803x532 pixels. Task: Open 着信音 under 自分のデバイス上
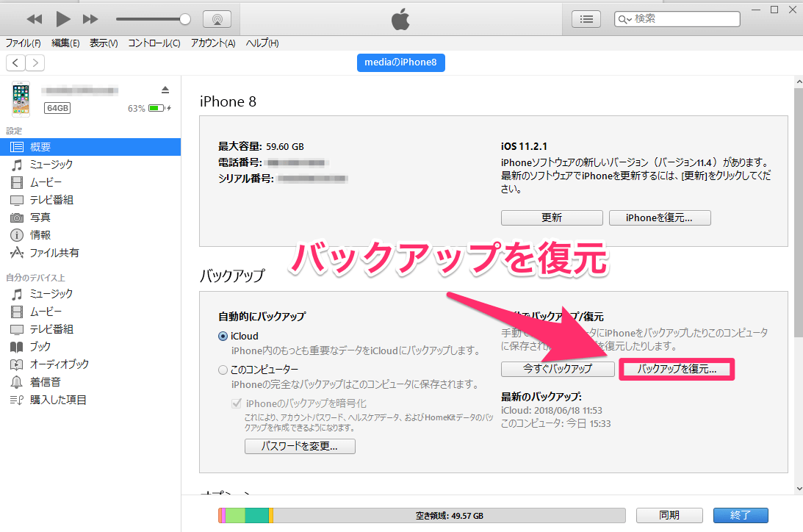46,381
